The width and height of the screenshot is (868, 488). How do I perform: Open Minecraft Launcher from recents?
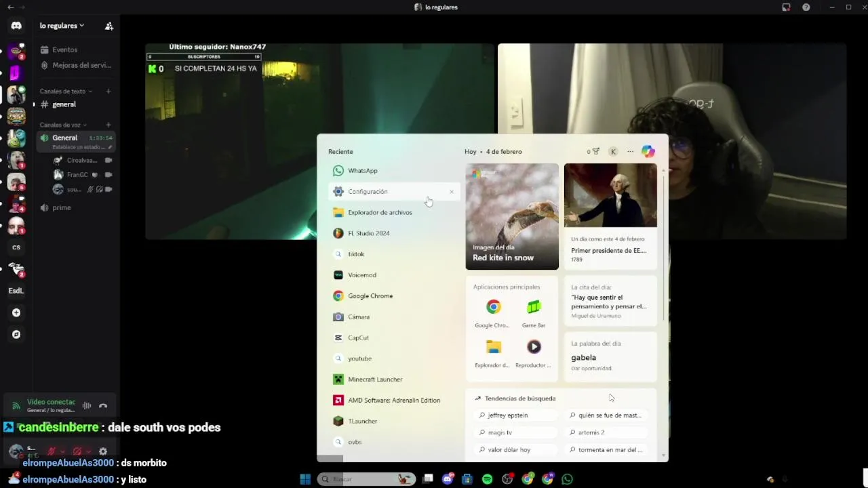pyautogui.click(x=393, y=380)
